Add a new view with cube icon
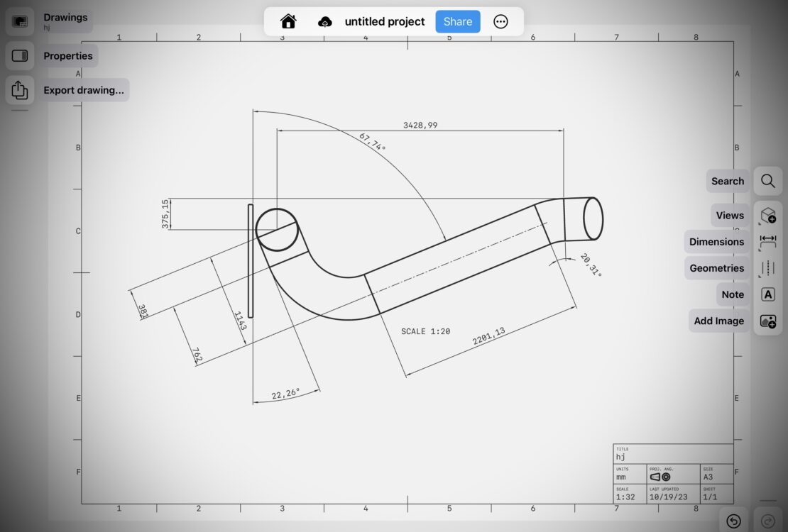The image size is (788, 532). [767, 216]
